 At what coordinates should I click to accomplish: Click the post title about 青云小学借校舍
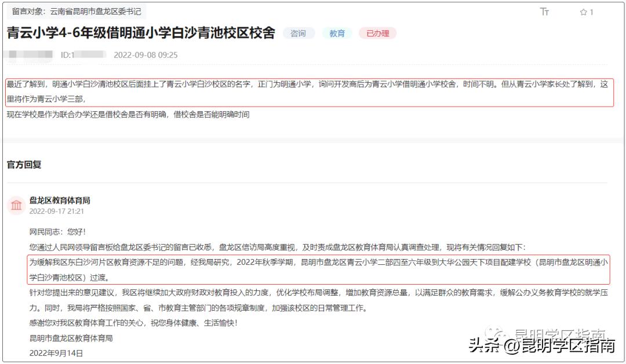click(x=140, y=33)
